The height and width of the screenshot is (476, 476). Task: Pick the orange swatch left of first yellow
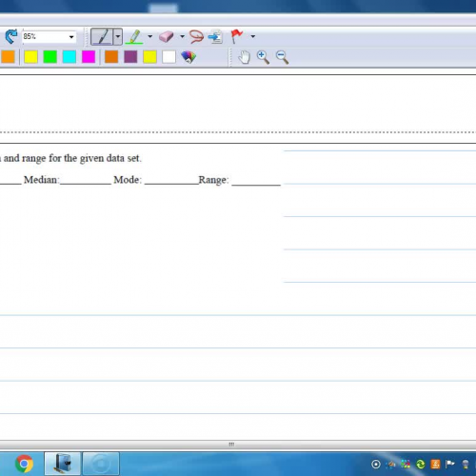(x=8, y=57)
